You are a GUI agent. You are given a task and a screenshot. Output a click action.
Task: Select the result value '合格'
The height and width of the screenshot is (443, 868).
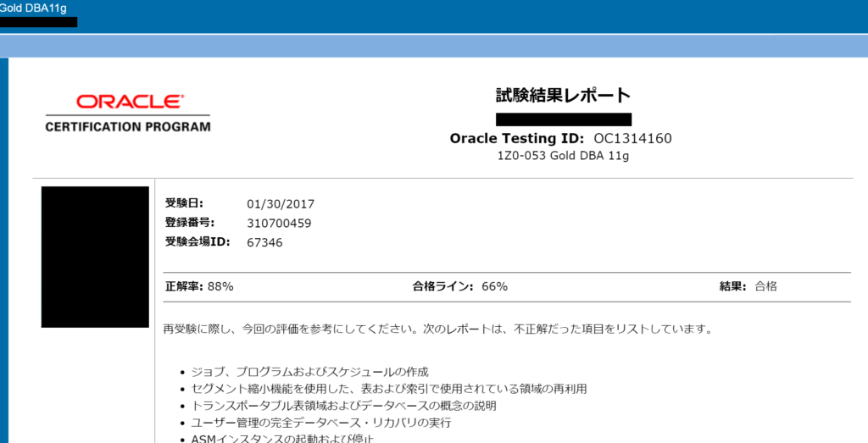pos(766,286)
